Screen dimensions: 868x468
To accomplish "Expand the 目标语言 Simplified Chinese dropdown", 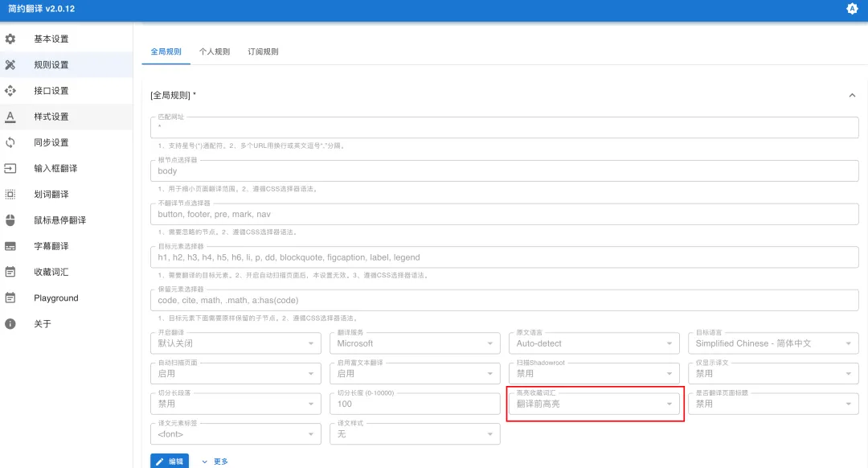I will (x=775, y=343).
